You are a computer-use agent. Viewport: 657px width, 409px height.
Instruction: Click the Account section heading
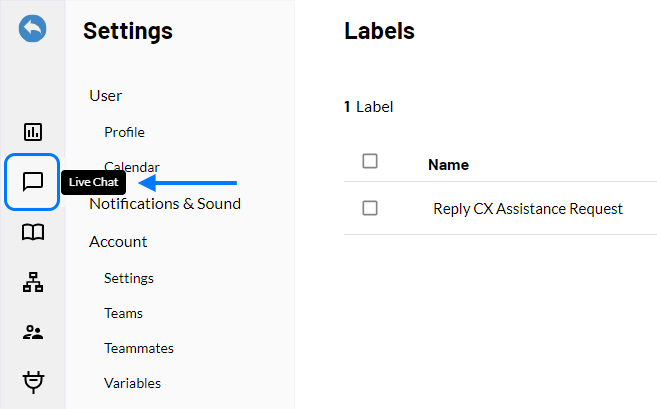[118, 242]
